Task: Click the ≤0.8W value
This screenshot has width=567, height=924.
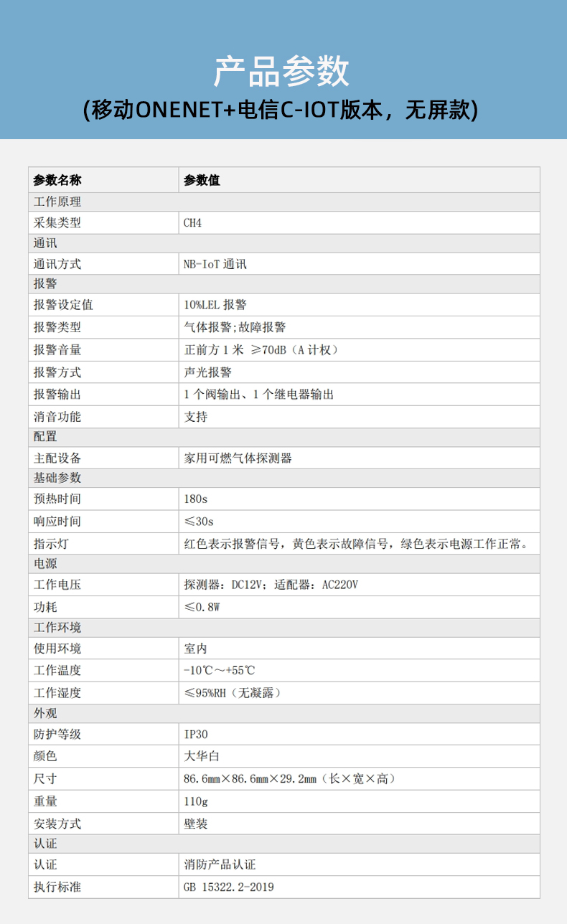Action: pos(202,607)
